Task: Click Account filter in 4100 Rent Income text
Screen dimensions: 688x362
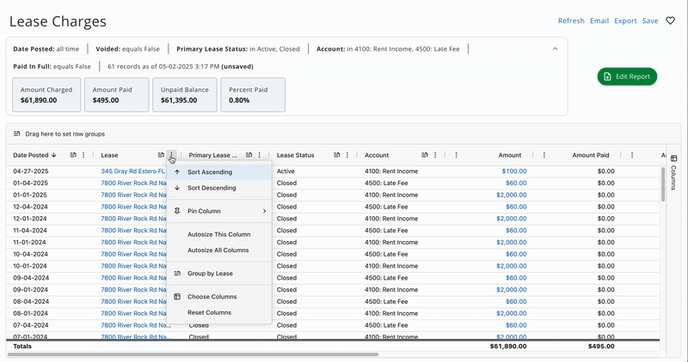Action: click(388, 49)
